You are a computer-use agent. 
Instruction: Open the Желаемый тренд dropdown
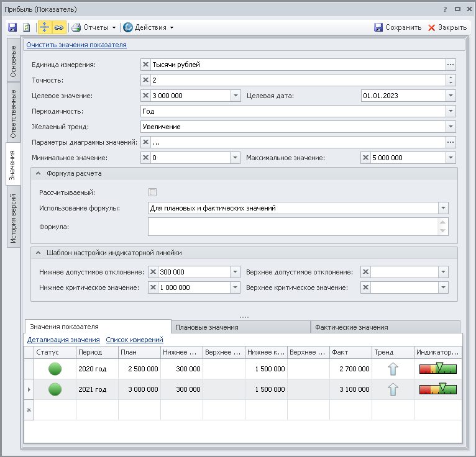click(x=451, y=127)
